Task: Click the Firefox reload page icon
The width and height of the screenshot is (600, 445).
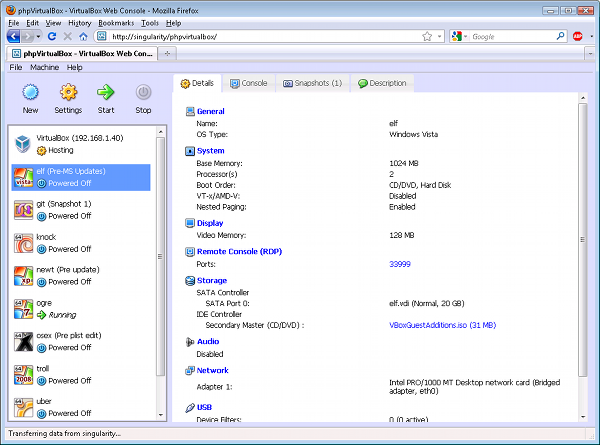Action: [x=52, y=36]
